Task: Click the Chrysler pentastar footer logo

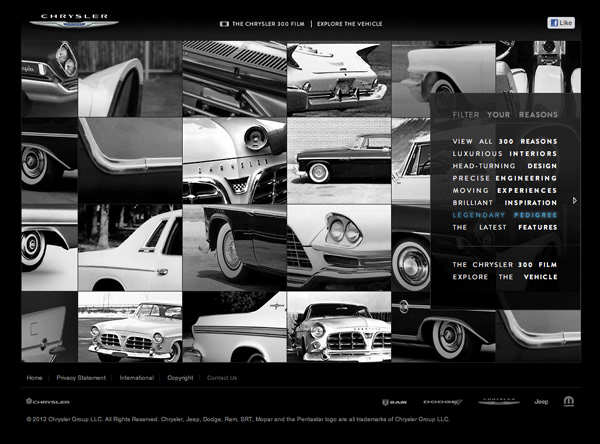Action: point(48,401)
